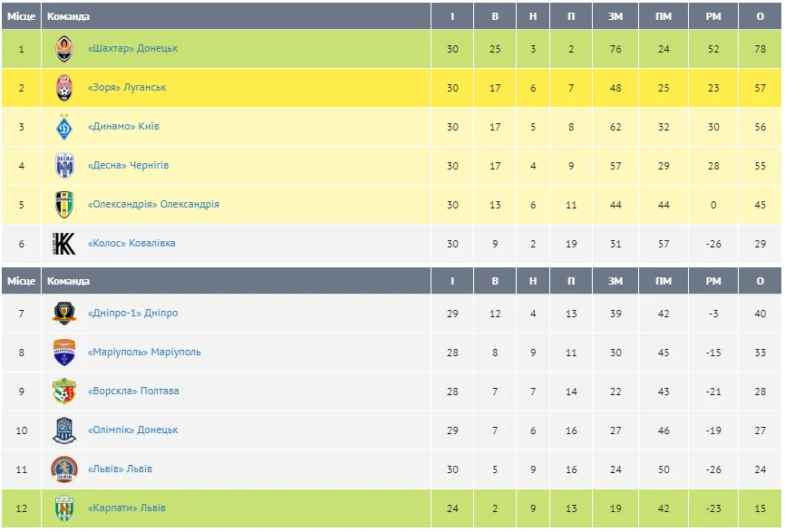The height and width of the screenshot is (532, 785).
Task: Click the top table's «О» points header
Action: (x=761, y=16)
